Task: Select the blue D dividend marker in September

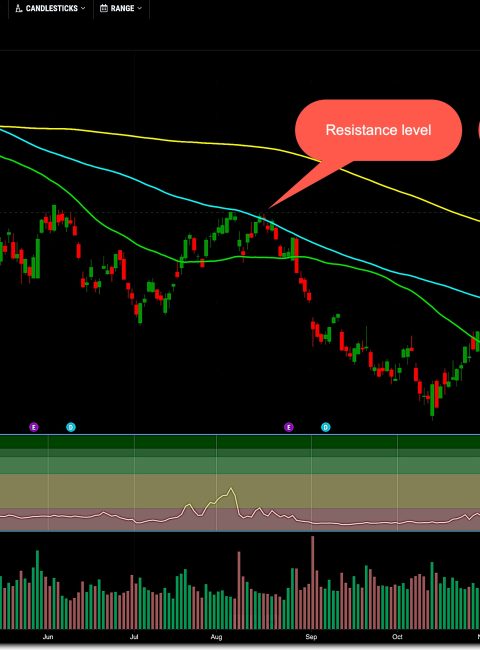Action: 326,427
